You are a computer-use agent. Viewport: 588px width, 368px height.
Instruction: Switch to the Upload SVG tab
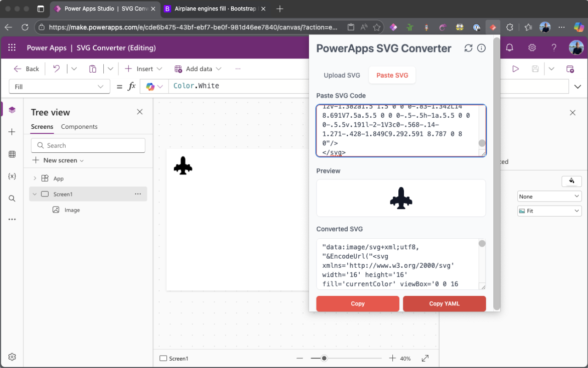click(342, 75)
